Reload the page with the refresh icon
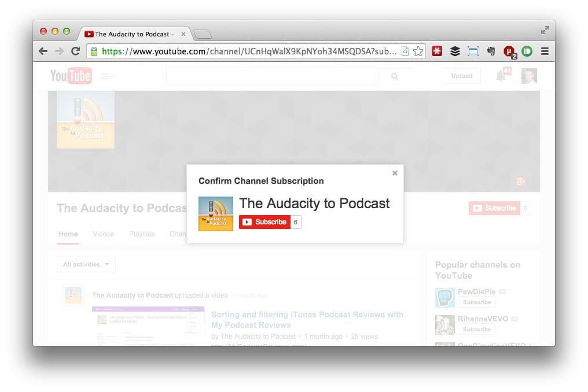 (75, 51)
